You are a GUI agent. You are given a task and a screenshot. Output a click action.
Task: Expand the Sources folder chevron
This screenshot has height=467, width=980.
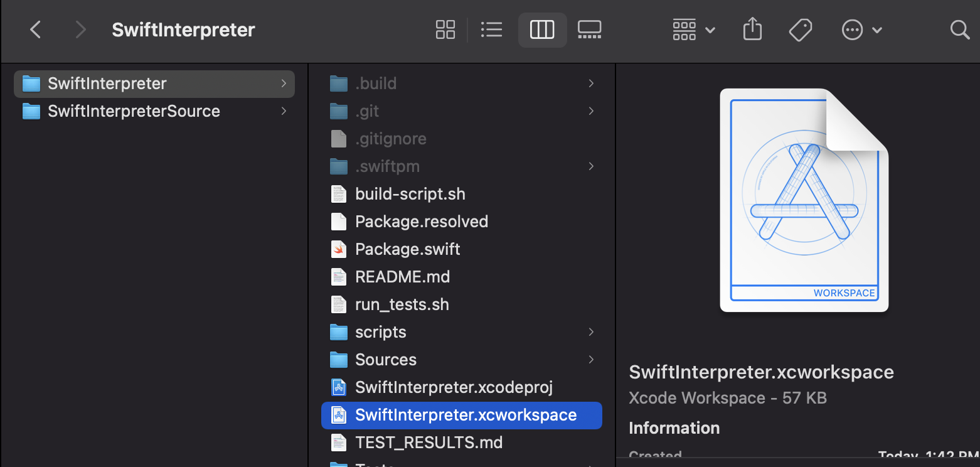pos(591,360)
